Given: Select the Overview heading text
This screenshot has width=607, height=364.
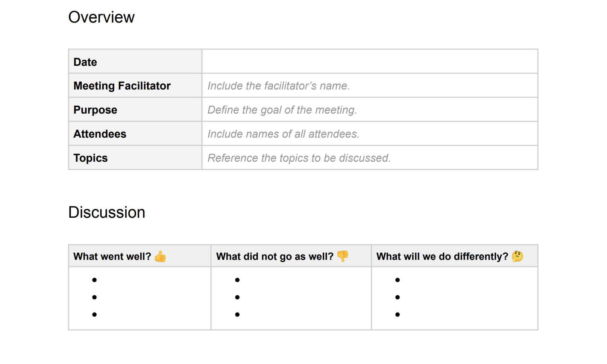Looking at the screenshot, I should [101, 17].
